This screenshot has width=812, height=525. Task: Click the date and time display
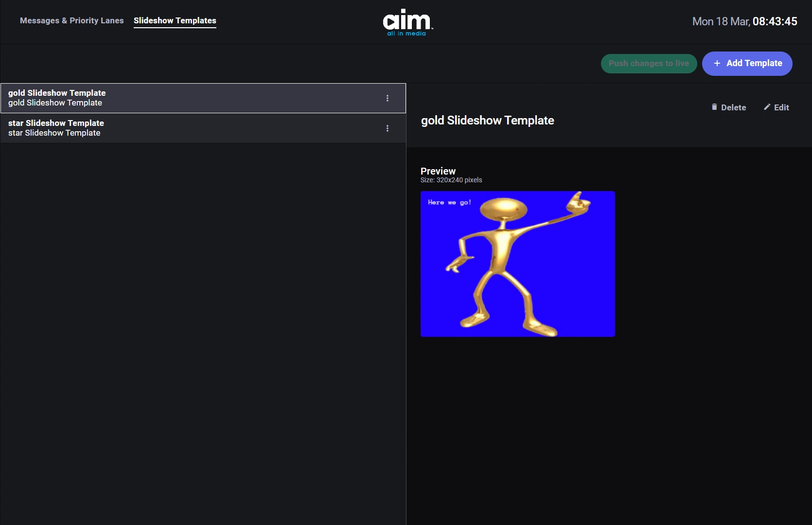(745, 21)
